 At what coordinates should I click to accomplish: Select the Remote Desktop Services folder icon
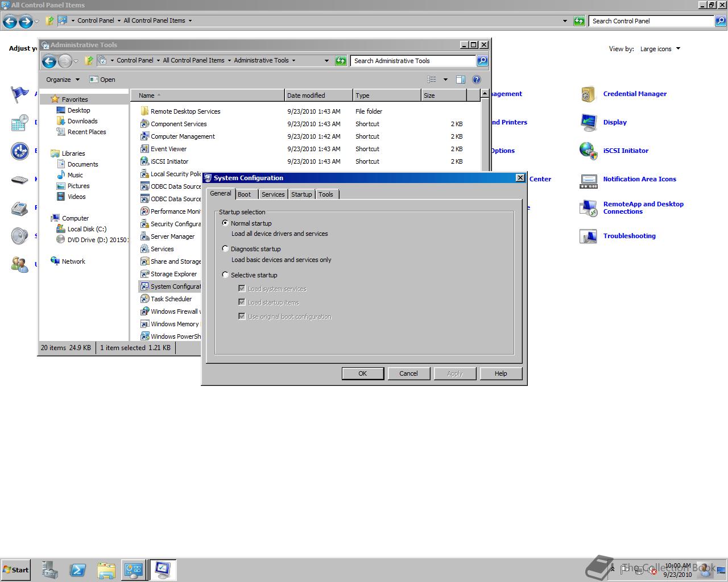coord(144,111)
